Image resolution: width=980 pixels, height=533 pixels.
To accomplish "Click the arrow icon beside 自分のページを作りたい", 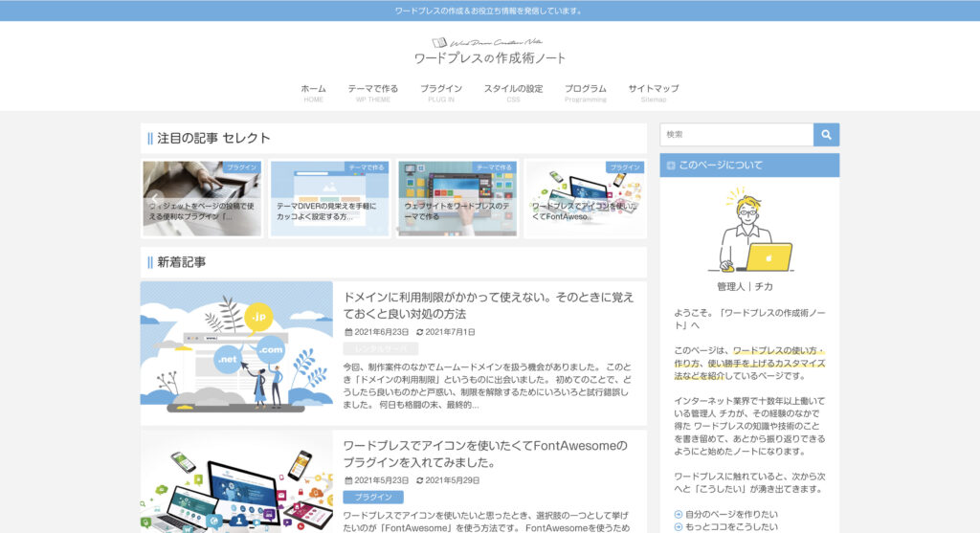I will [x=678, y=514].
